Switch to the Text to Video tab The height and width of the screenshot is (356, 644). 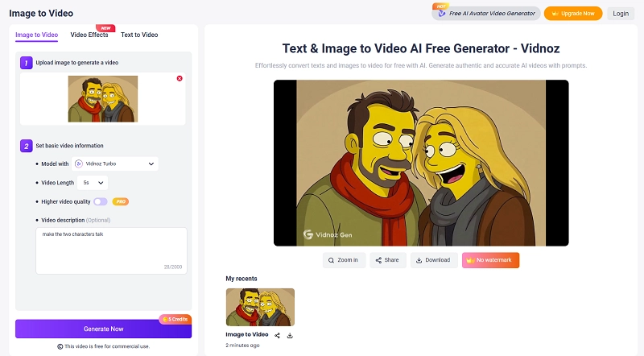139,35
